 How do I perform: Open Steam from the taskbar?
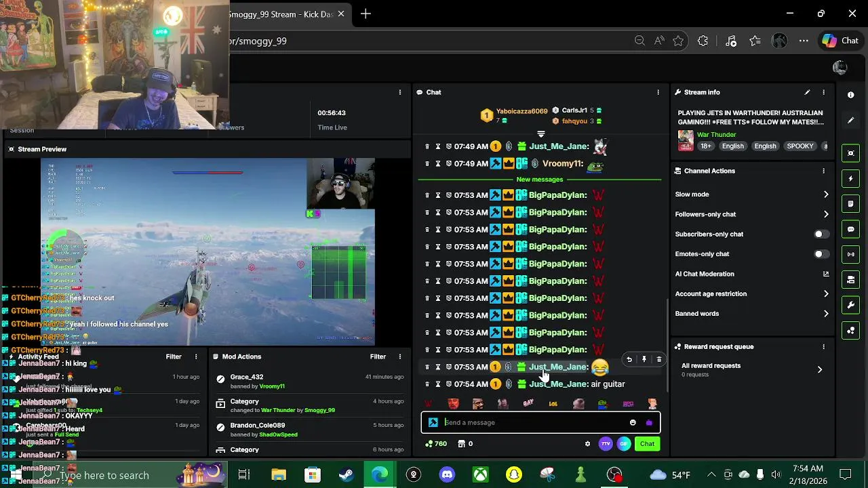click(x=346, y=474)
